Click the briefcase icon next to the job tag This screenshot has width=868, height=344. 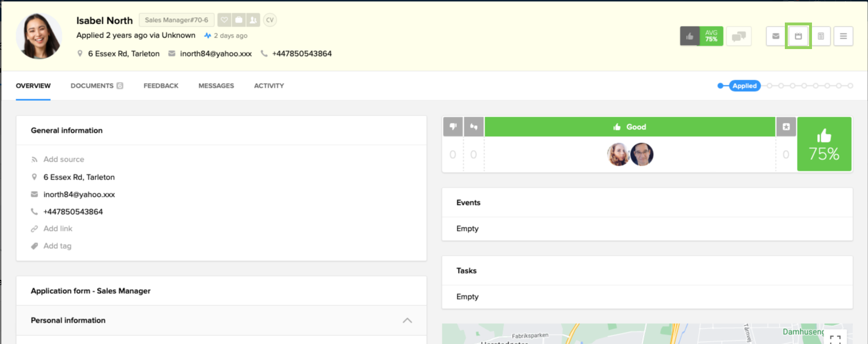click(x=239, y=20)
